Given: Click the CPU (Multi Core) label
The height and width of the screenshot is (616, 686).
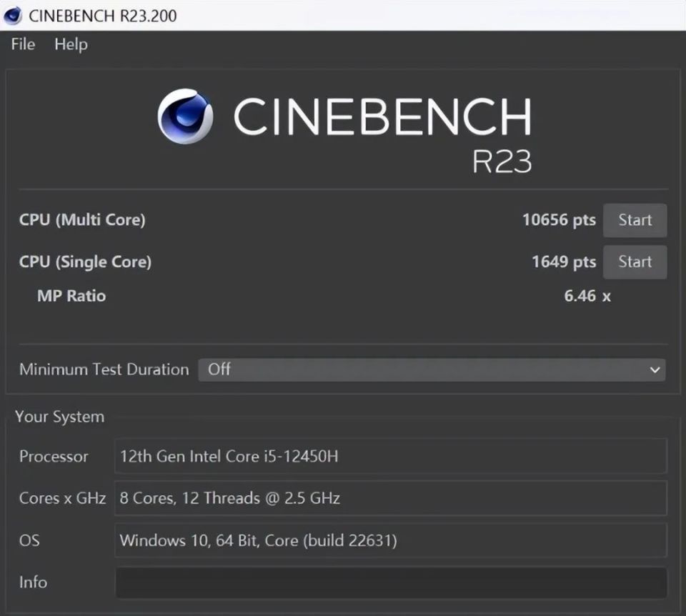Looking at the screenshot, I should [82, 219].
